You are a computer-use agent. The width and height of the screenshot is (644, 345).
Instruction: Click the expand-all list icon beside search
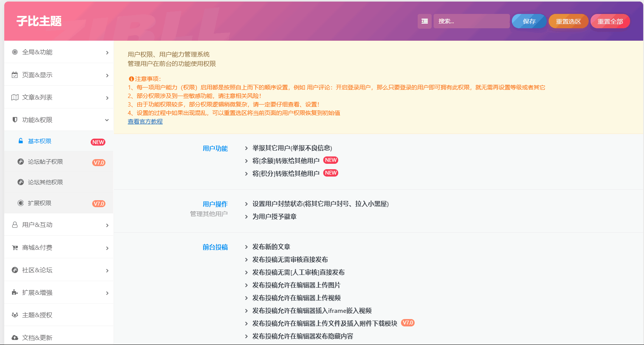pyautogui.click(x=425, y=21)
